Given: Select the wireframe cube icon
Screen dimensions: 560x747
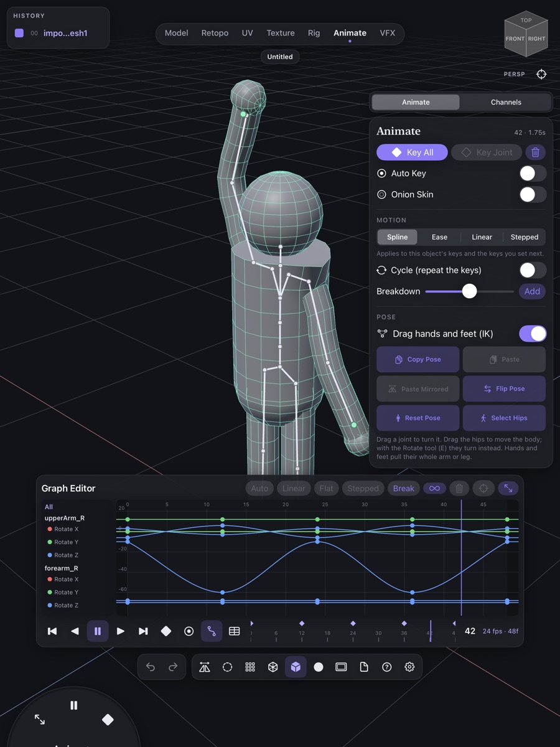Looking at the screenshot, I should [273, 667].
